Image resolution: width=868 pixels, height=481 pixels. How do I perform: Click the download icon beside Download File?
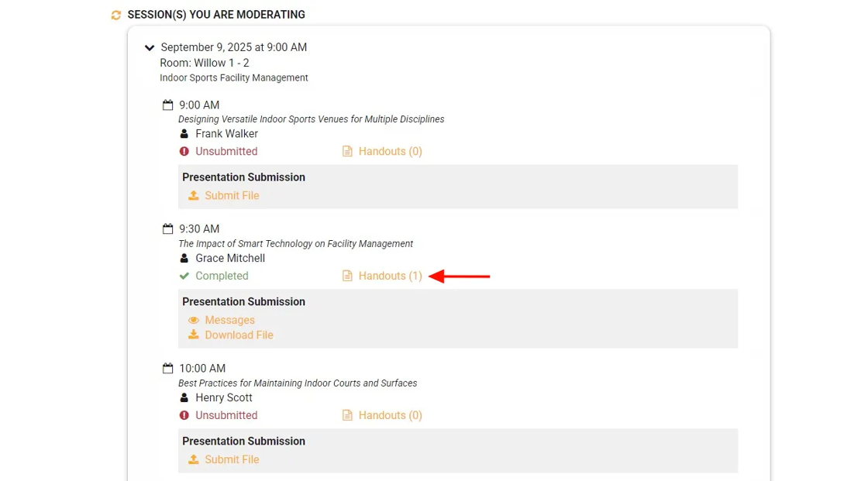[193, 335]
